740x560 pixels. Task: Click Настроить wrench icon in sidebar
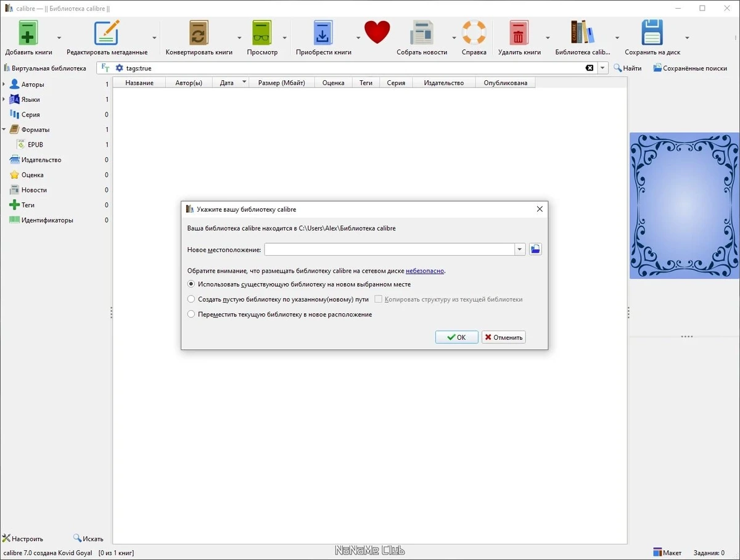click(x=23, y=538)
